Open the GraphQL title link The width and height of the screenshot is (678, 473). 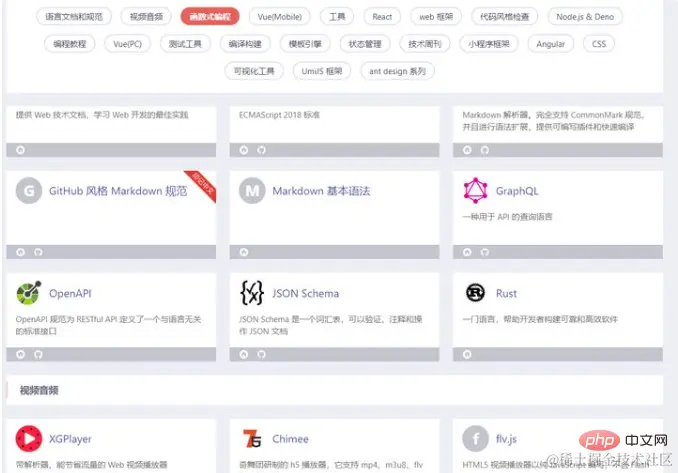517,191
